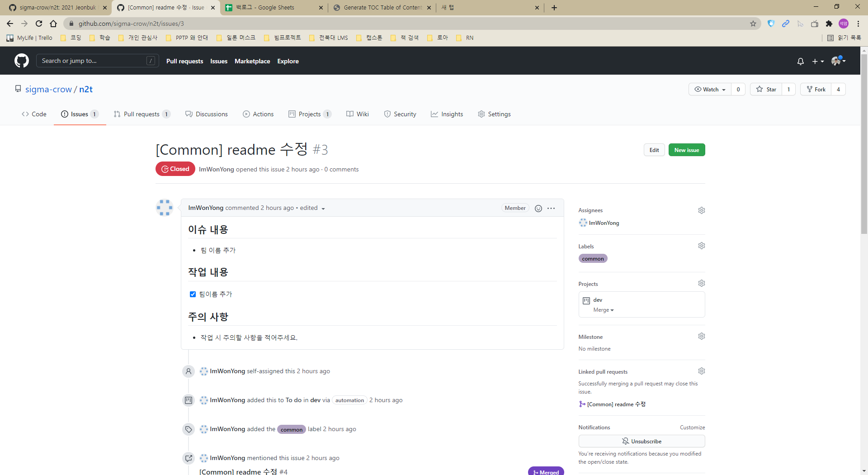Open the MyLife Trello bookmark
This screenshot has height=475, width=868.
[x=29, y=38]
